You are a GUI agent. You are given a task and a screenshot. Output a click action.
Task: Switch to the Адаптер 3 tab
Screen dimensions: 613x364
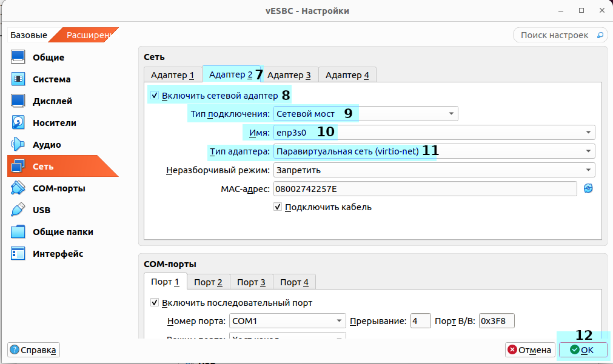pyautogui.click(x=289, y=75)
